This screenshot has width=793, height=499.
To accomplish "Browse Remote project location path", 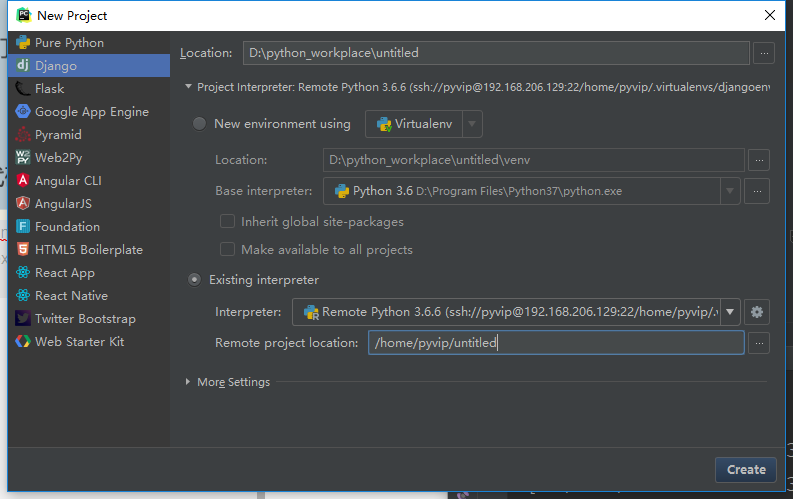I will coord(759,343).
